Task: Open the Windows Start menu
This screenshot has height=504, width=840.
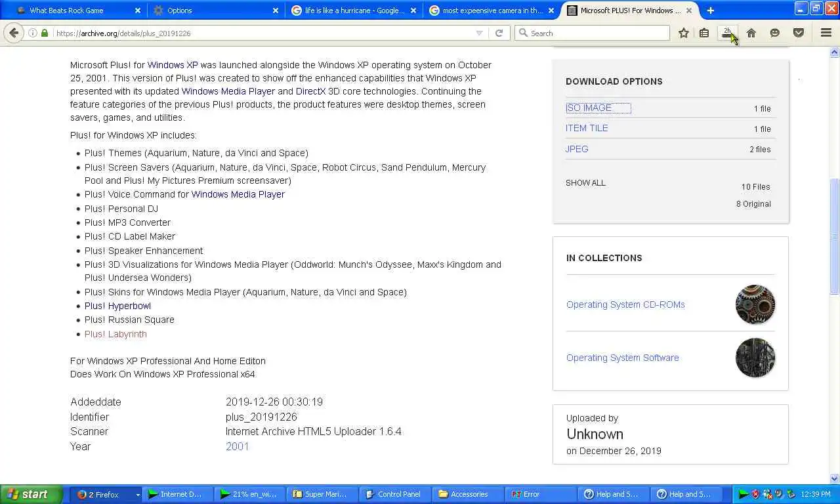Action: (x=31, y=495)
